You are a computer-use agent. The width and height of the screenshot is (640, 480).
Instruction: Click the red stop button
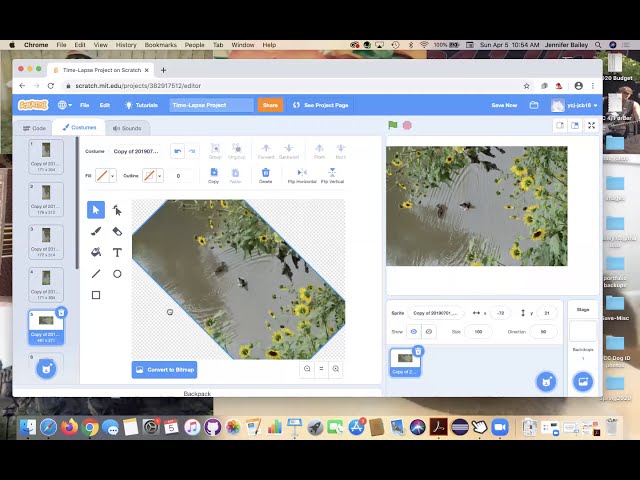[407, 125]
